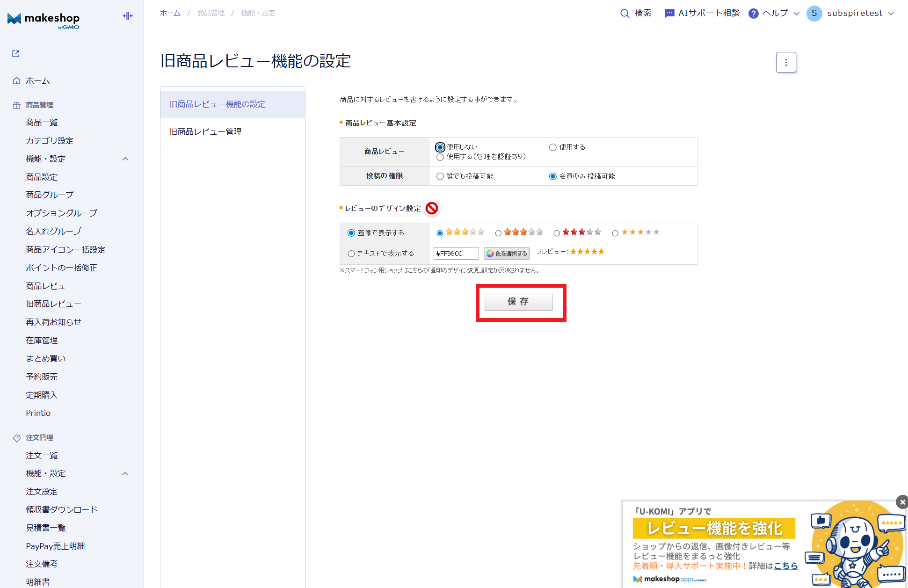Click the 保存 save button

point(518,302)
